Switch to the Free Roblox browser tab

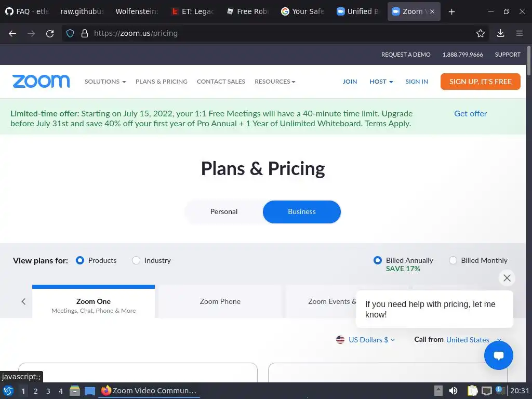click(248, 11)
